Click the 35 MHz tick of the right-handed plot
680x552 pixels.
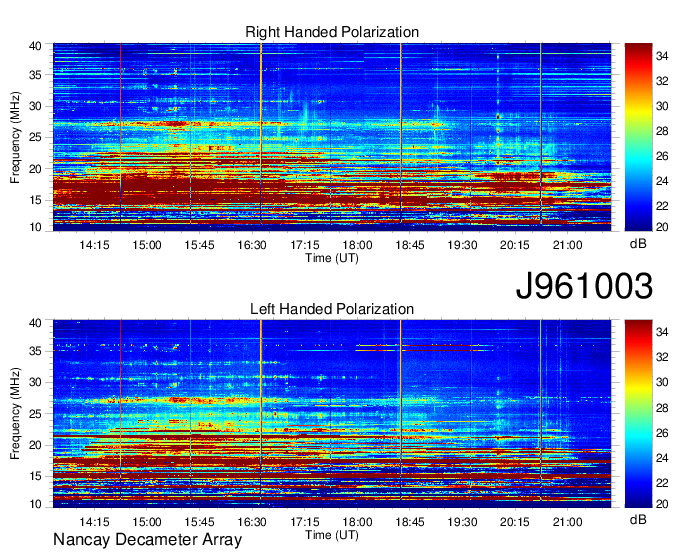(x=35, y=75)
